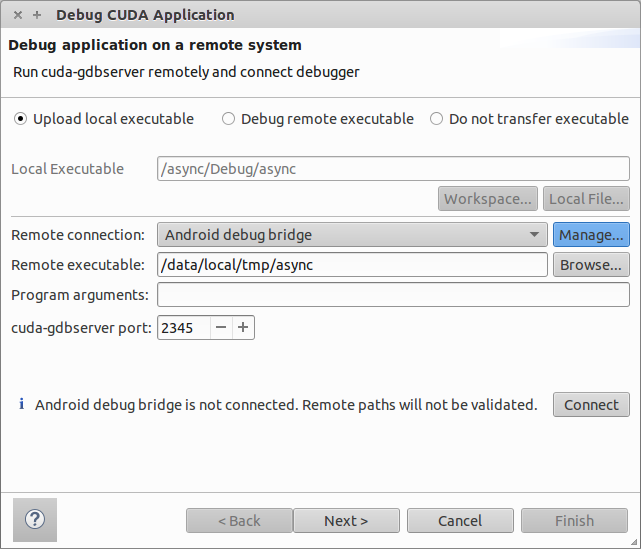Cancel the debug dialog
The height and width of the screenshot is (549, 641).
pyautogui.click(x=460, y=521)
